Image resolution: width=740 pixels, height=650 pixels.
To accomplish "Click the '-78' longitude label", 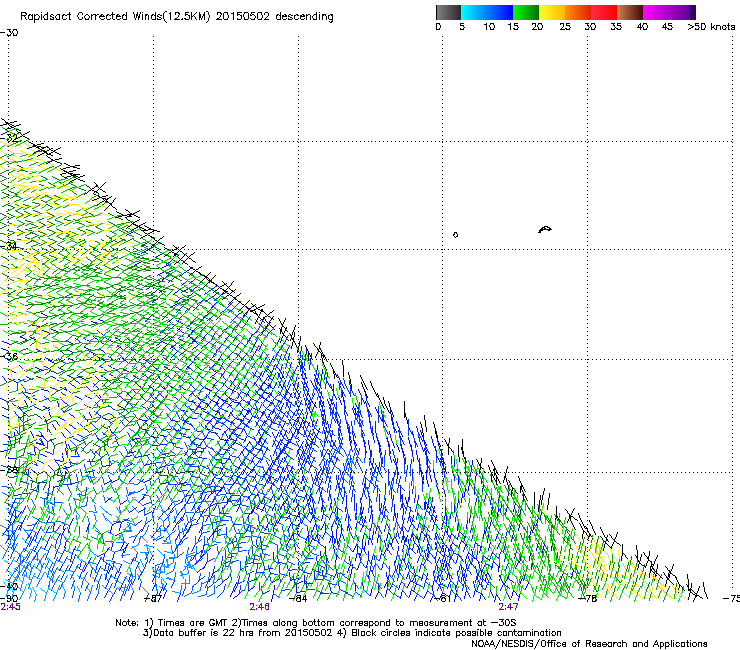I will tap(588, 599).
